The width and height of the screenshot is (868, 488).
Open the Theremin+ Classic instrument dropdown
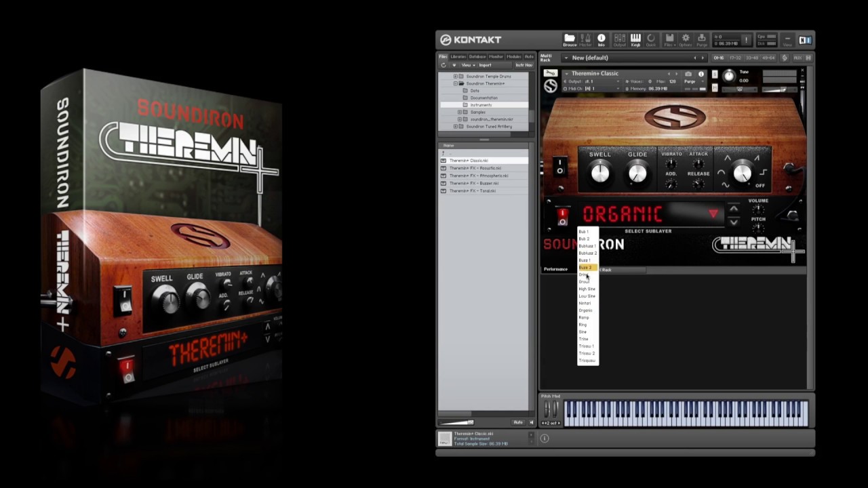(566, 73)
